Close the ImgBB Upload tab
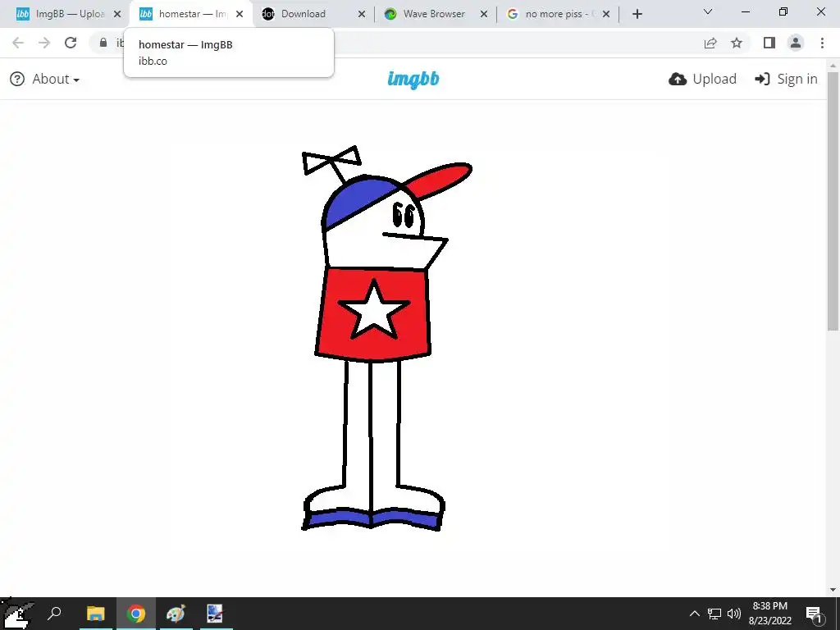Image resolution: width=840 pixels, height=630 pixels. [117, 14]
